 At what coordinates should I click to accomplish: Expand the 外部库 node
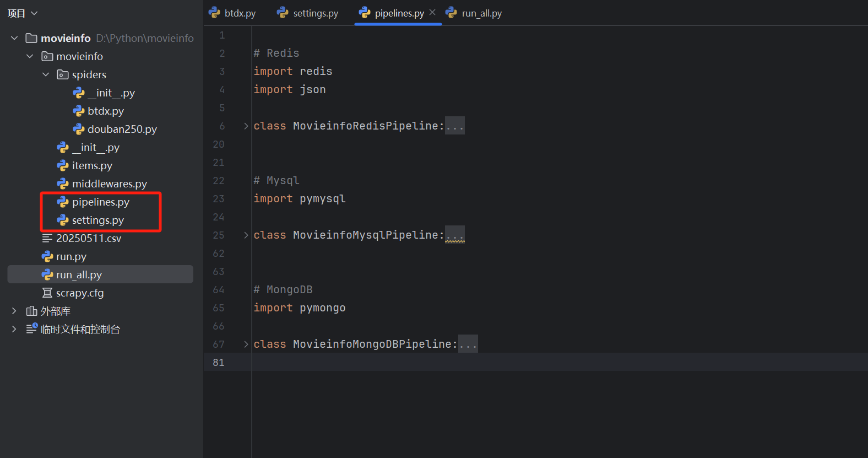click(x=14, y=311)
